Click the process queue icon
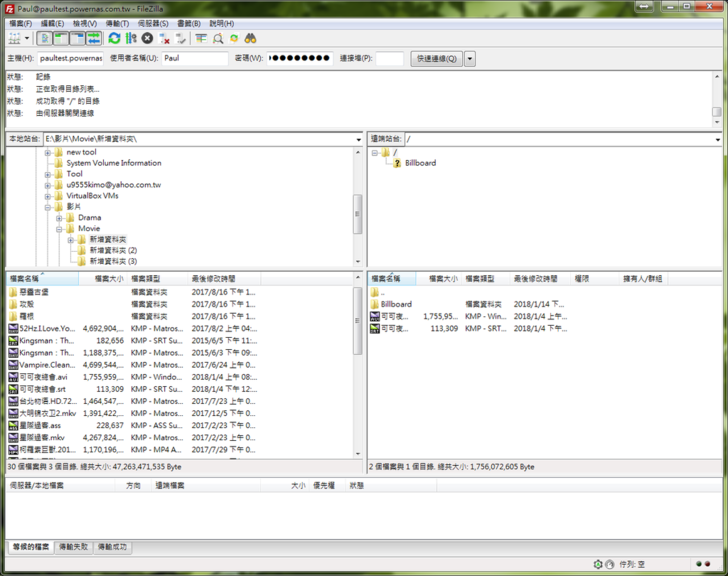728x576 pixels. pos(131,38)
